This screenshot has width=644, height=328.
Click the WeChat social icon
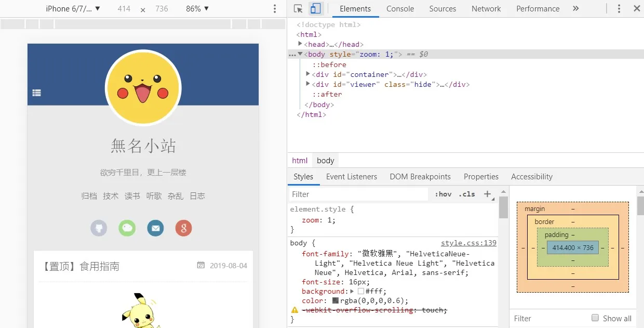pos(127,228)
